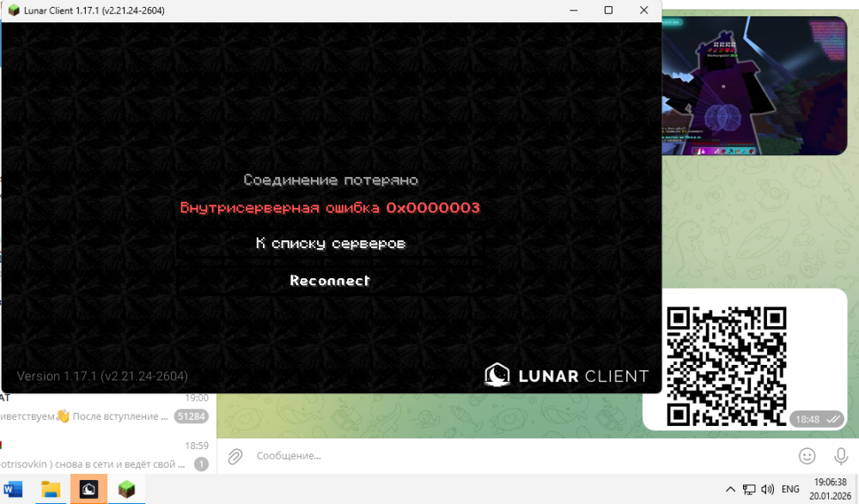This screenshot has width=859, height=504.
Task: Click the Reconnect button in Lunar Client
Action: pyautogui.click(x=330, y=281)
